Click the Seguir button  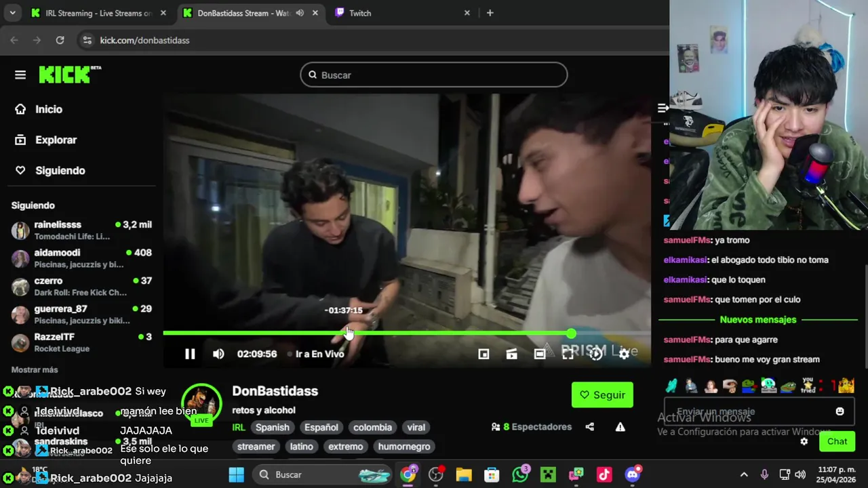tap(602, 394)
